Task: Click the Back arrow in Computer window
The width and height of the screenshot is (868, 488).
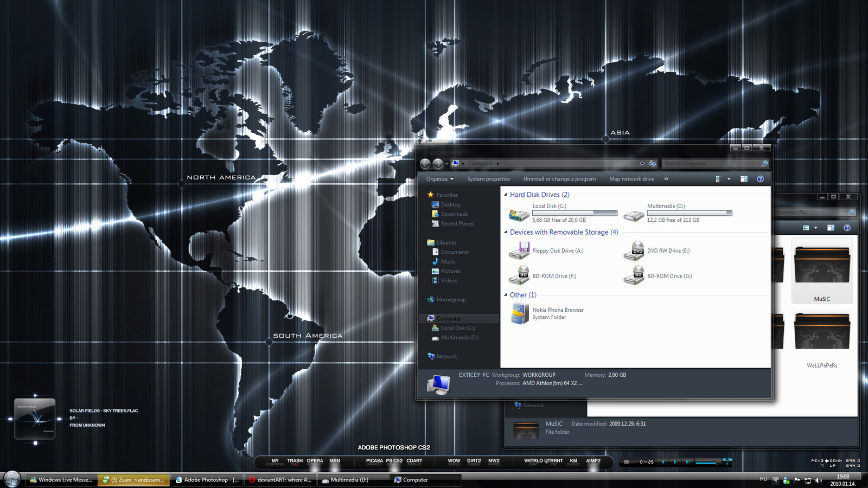Action: point(425,163)
